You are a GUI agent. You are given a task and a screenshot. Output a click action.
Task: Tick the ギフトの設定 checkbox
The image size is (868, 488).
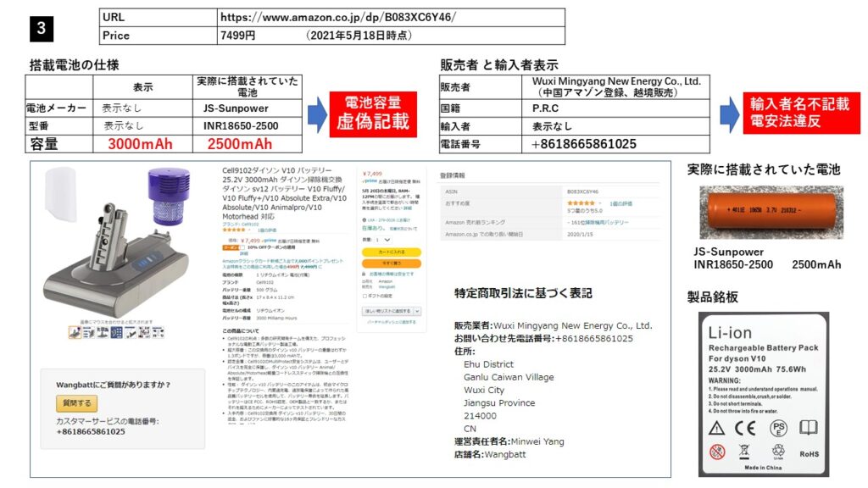365,295
